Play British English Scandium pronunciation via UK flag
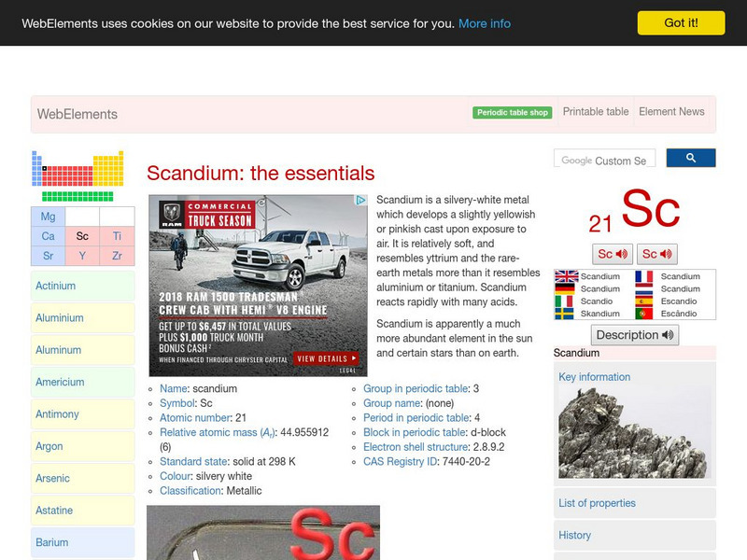 [565, 276]
